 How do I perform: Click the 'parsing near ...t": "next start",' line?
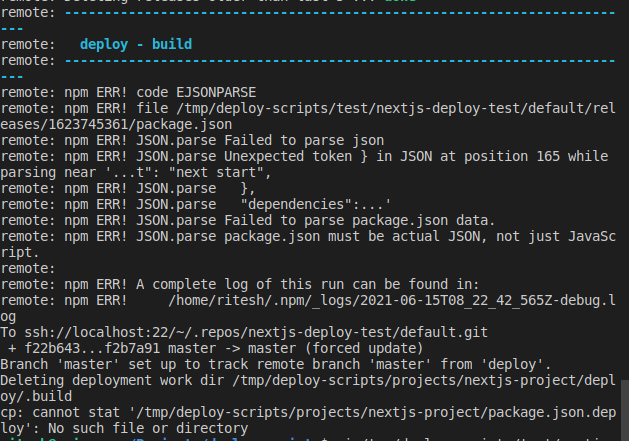tap(136, 173)
